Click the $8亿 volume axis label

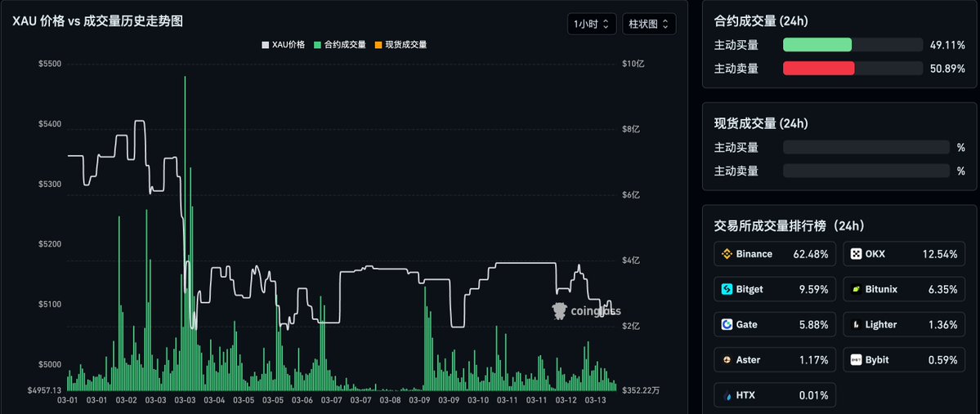click(631, 129)
